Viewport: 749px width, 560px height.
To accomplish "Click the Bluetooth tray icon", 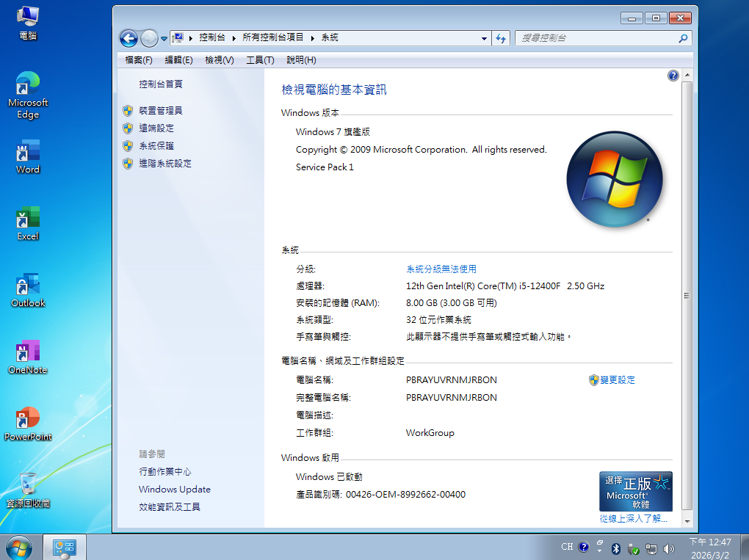I will click(x=616, y=548).
